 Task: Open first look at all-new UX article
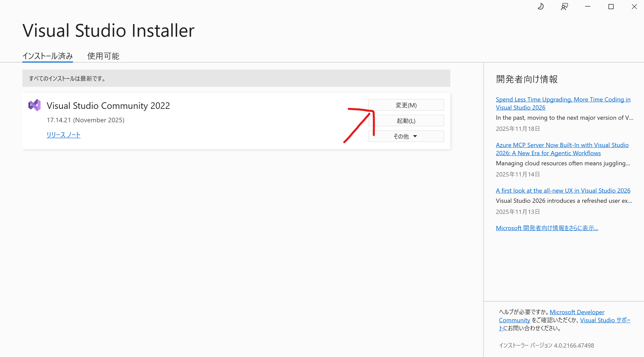tap(563, 190)
